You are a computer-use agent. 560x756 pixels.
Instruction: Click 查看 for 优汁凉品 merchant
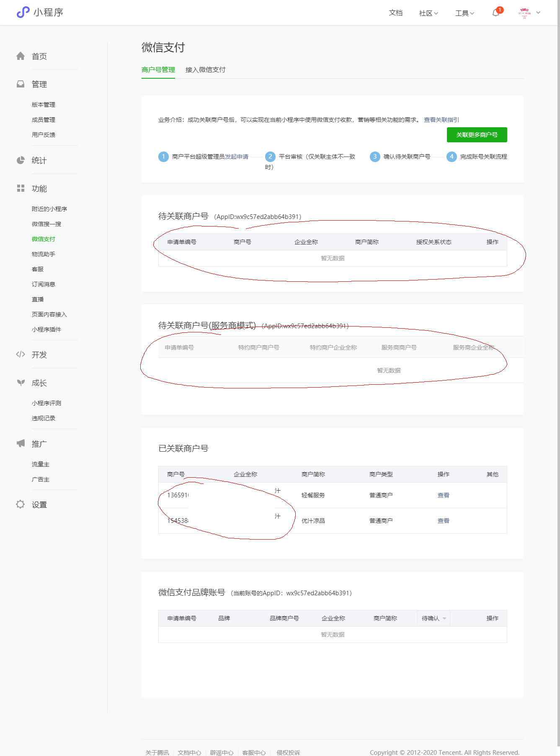(x=444, y=521)
